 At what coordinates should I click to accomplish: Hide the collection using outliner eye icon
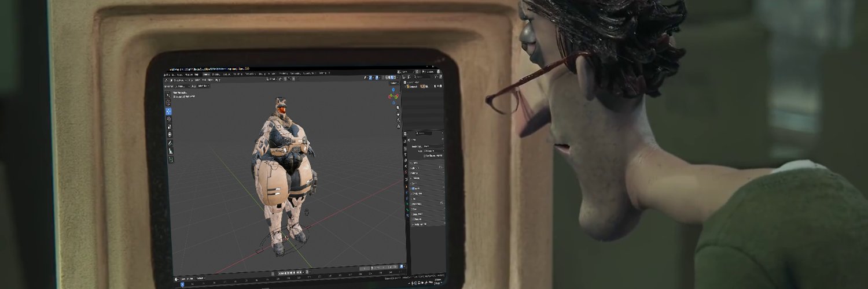pos(438,86)
